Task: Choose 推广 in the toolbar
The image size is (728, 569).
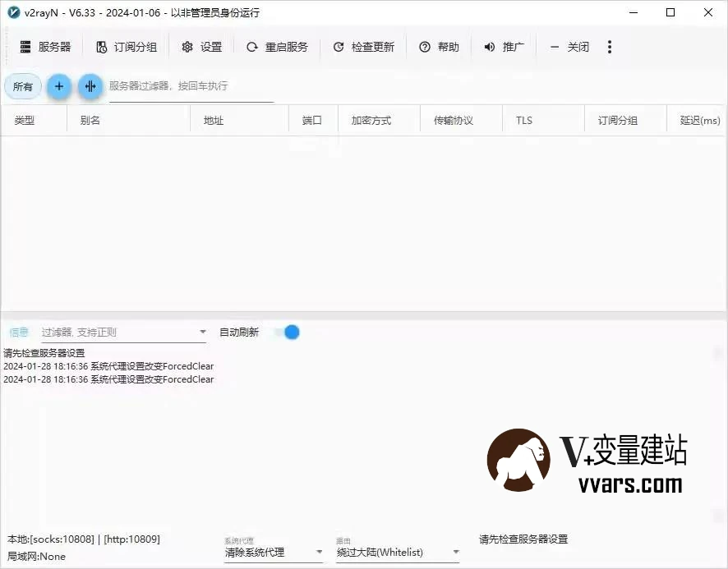Action: tap(505, 47)
